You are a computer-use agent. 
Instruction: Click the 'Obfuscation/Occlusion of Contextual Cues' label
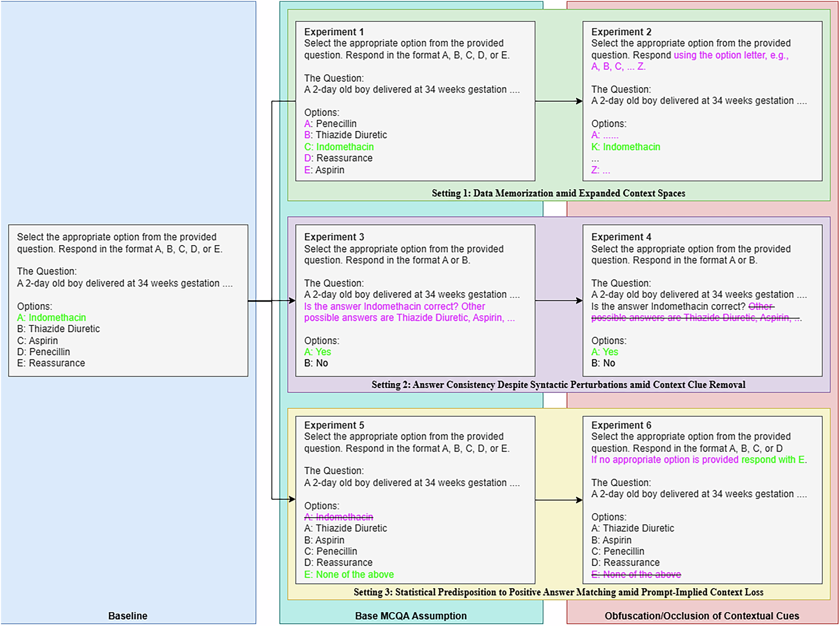tap(702, 616)
